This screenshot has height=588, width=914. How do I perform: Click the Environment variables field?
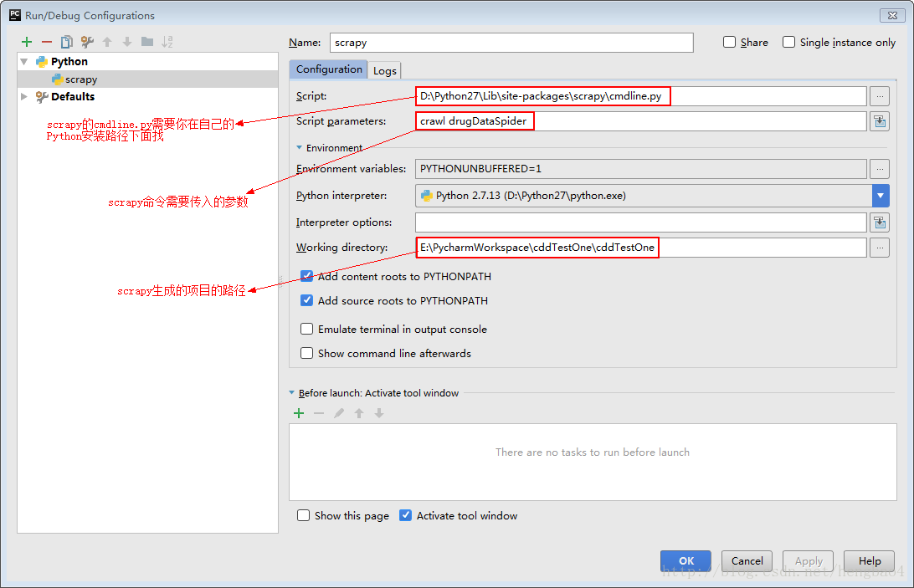coord(640,169)
